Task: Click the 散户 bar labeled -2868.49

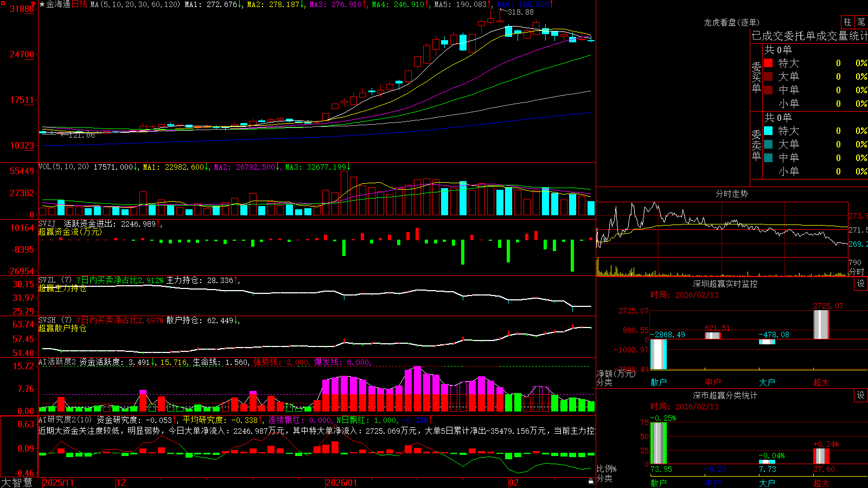Action: click(659, 354)
